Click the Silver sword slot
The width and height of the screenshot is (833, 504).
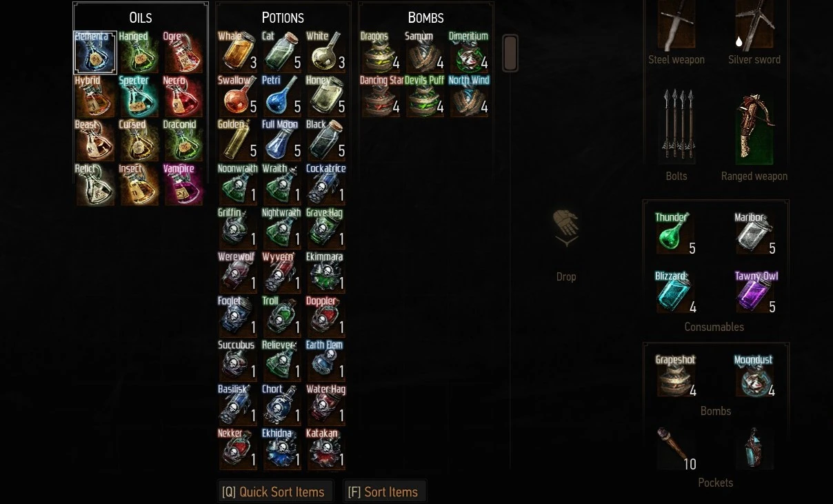pos(754,26)
